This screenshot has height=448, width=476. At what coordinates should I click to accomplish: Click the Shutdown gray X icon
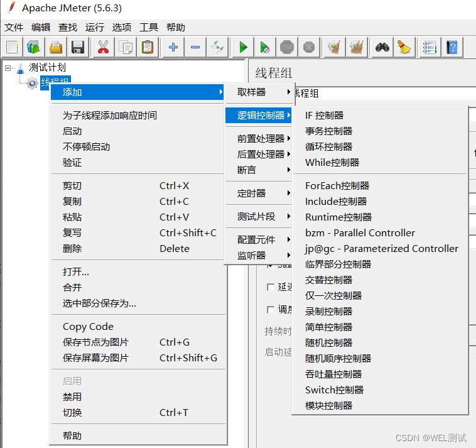tap(309, 47)
